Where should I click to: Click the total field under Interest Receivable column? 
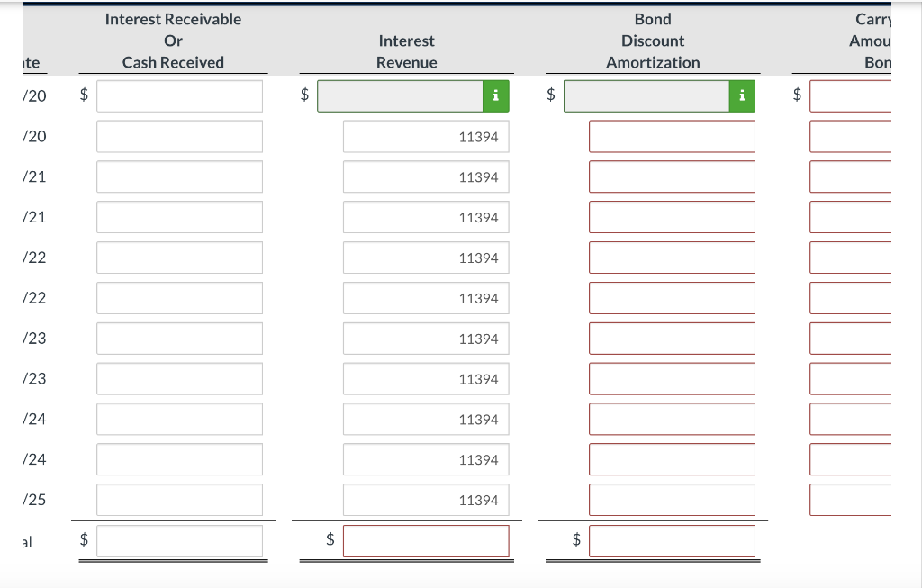178,541
